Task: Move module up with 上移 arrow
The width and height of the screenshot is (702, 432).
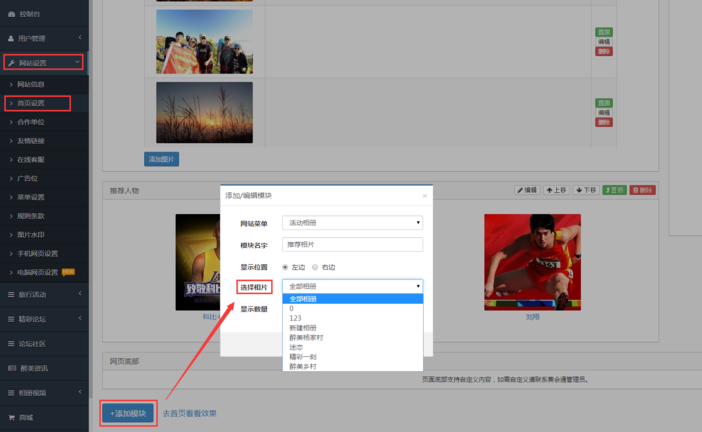Action: click(x=556, y=190)
